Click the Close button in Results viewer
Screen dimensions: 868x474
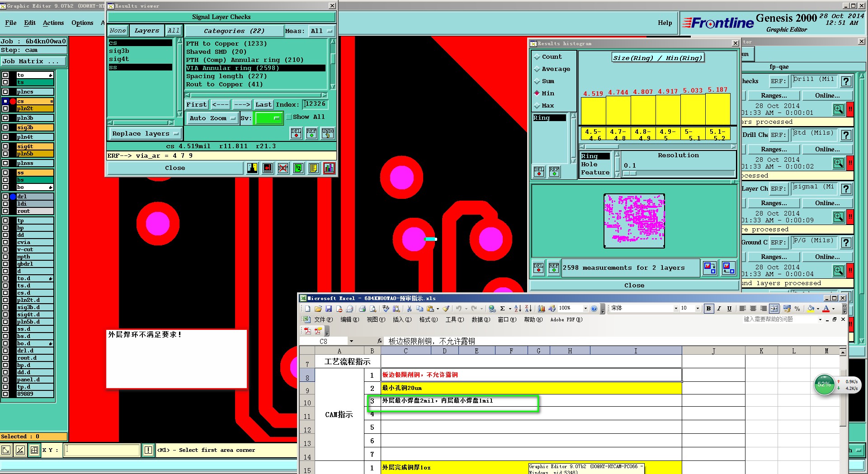(x=175, y=168)
